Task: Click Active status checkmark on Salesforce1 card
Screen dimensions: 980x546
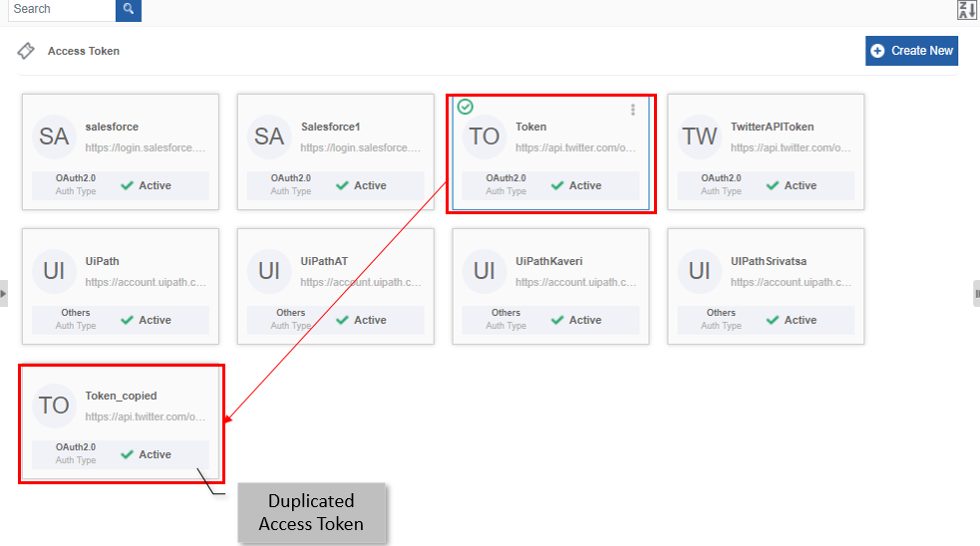Action: (342, 185)
